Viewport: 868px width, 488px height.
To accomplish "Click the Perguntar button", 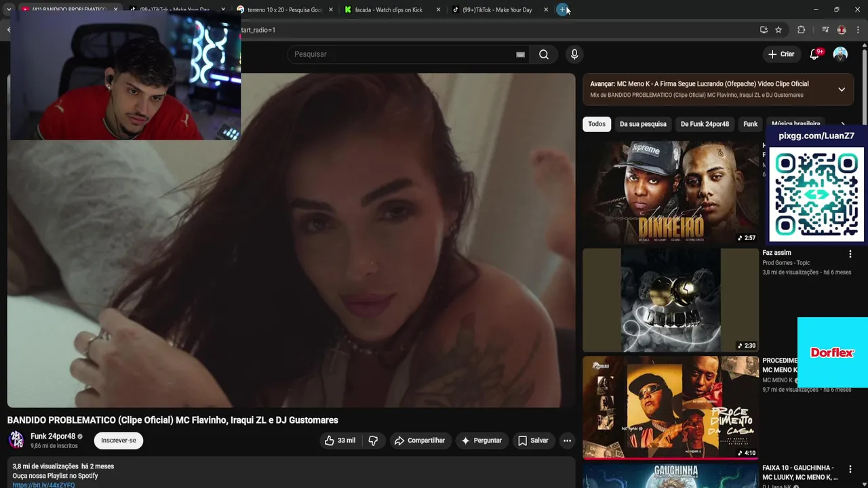I will click(x=481, y=441).
